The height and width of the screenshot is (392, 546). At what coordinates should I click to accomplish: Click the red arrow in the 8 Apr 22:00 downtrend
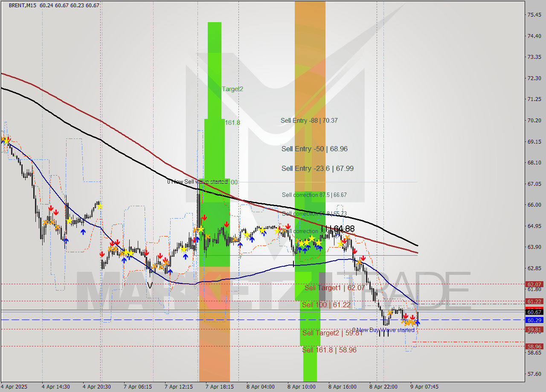point(363,258)
